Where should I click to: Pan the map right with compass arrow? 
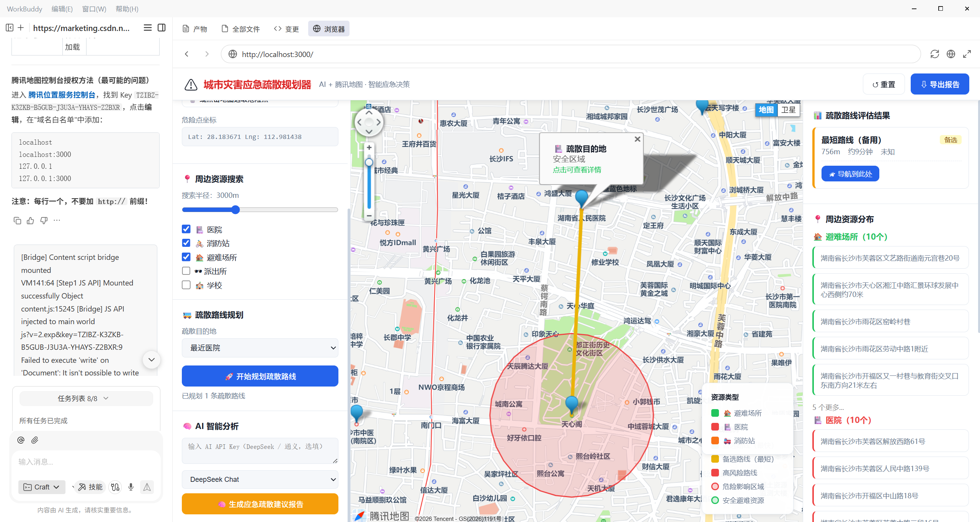pos(379,122)
